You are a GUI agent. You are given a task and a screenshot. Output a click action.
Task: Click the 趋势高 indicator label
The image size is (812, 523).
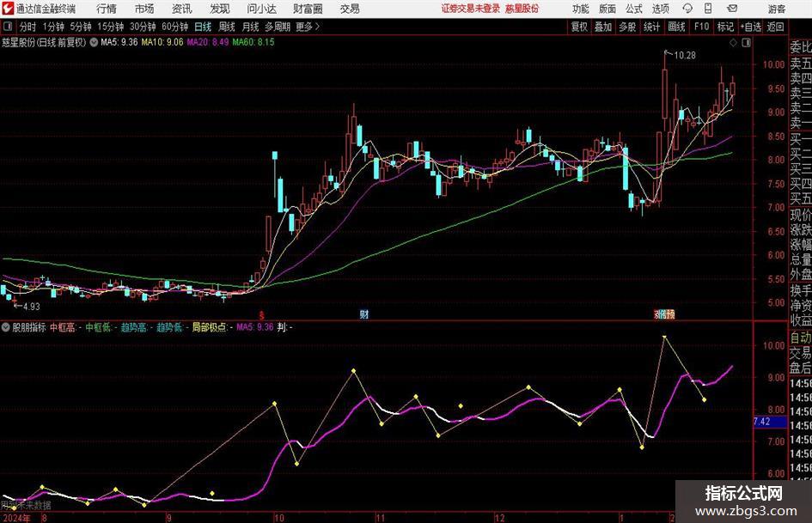click(x=133, y=327)
